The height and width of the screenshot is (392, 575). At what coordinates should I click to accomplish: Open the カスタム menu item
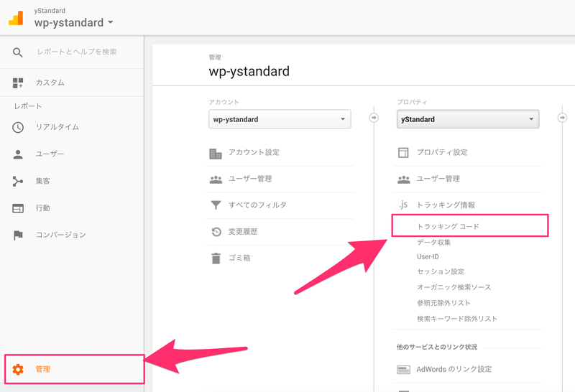(x=50, y=83)
